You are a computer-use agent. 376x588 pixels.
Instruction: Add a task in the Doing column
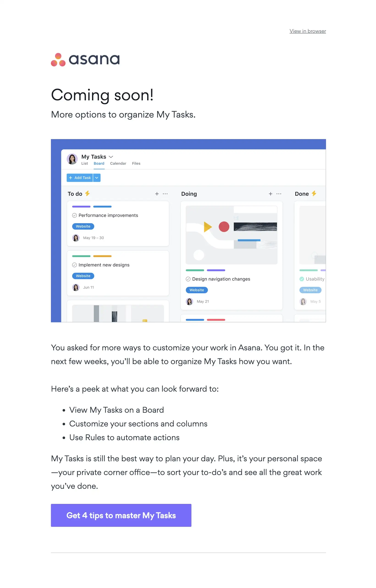pos(271,194)
